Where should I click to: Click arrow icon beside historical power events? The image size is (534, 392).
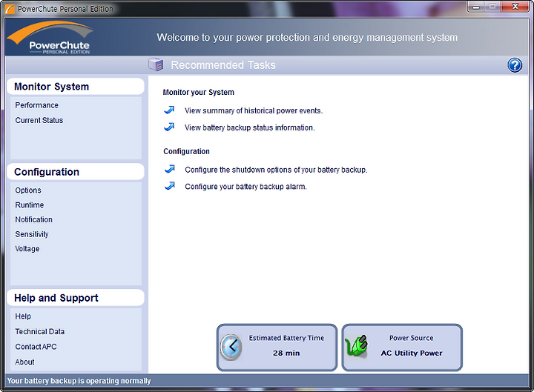coord(169,110)
